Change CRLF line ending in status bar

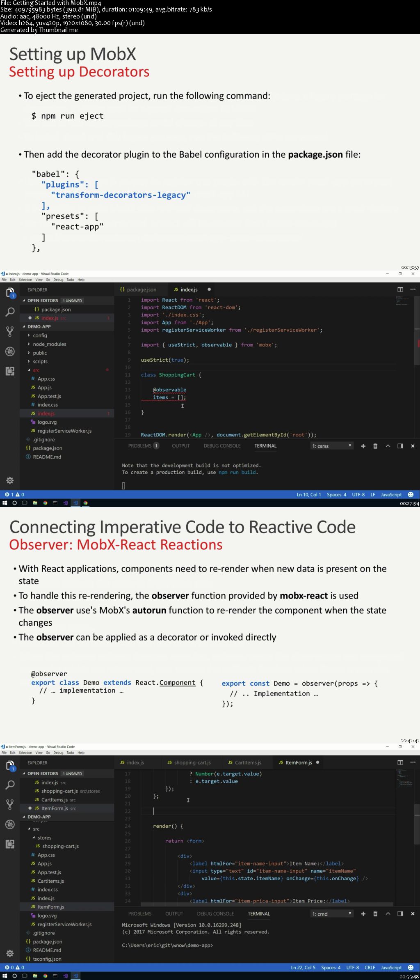click(370, 968)
